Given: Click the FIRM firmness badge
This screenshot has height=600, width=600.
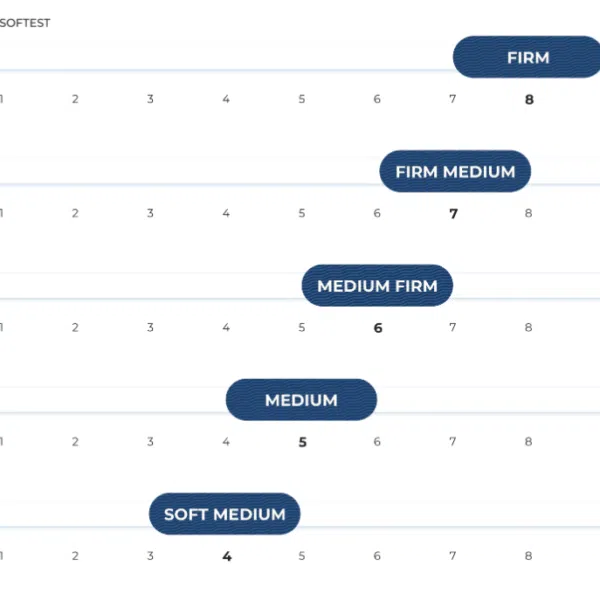Looking at the screenshot, I should point(527,57).
